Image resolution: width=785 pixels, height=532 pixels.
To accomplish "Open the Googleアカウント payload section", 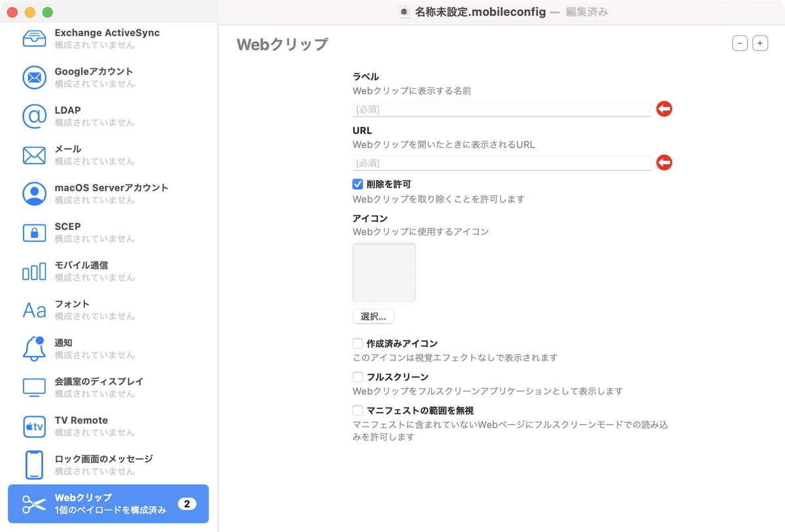I will point(109,78).
